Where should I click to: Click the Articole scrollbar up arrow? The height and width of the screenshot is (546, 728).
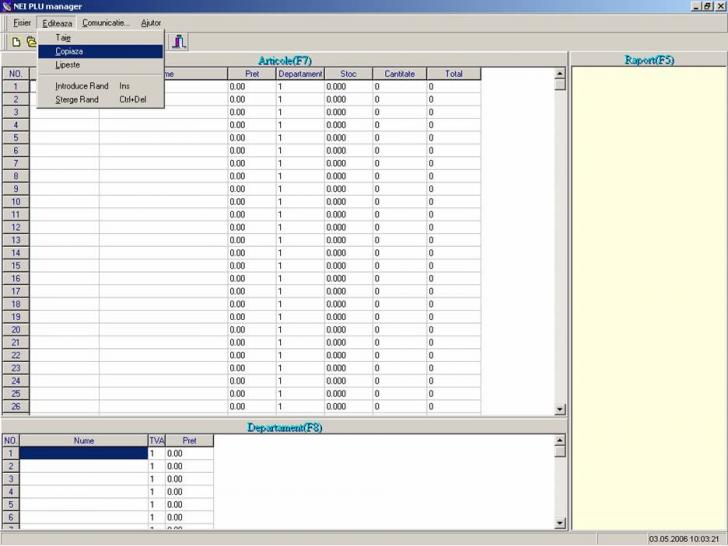point(560,73)
